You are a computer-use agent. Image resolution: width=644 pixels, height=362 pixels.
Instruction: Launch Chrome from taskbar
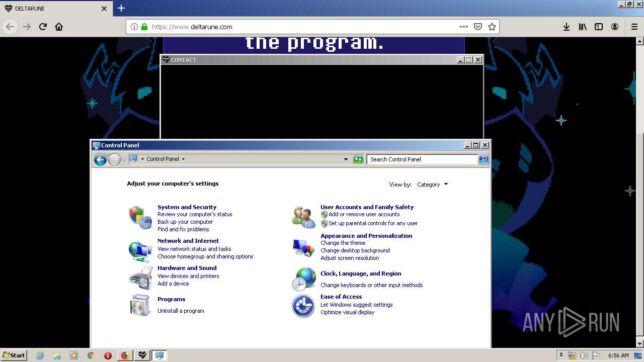[91, 355]
